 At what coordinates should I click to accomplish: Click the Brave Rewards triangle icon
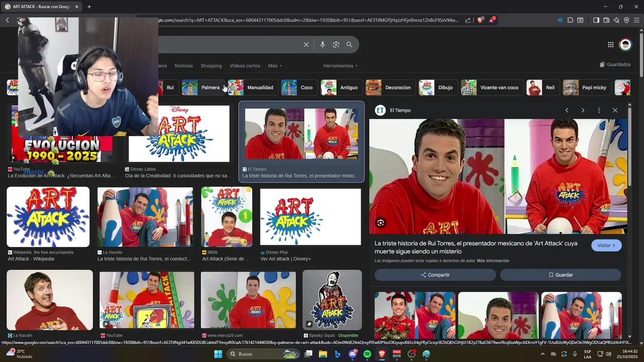pos(492,20)
